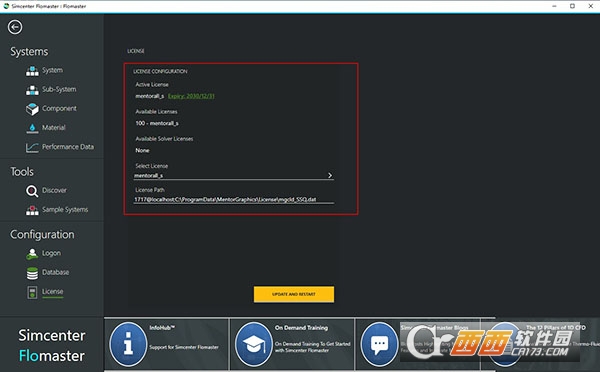
Task: Click the Update and Restart button
Action: (294, 294)
